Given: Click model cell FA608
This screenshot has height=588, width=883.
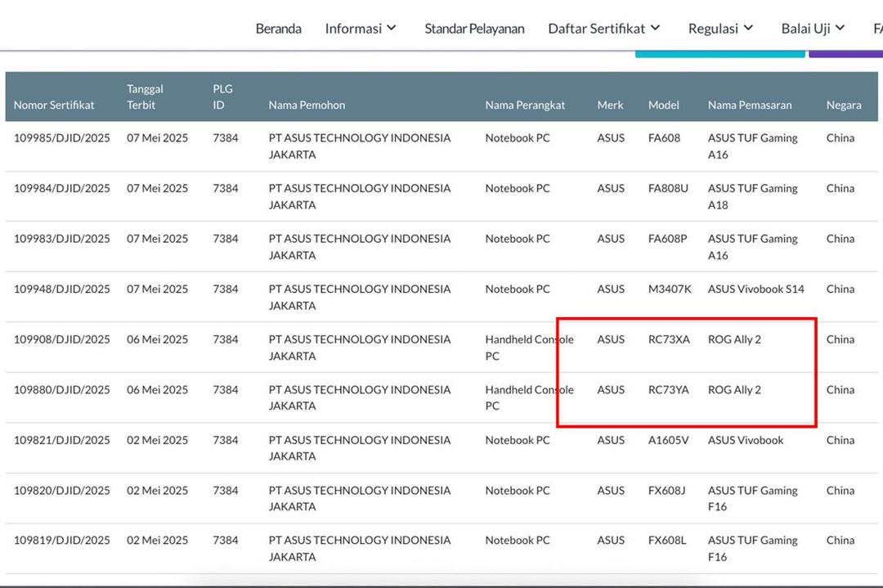Looking at the screenshot, I should (664, 138).
